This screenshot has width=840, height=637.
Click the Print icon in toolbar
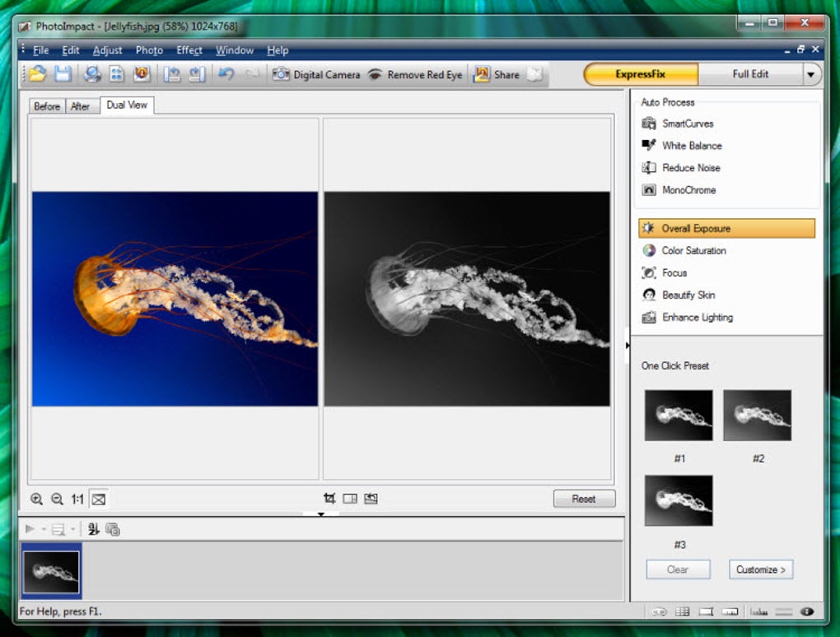point(92,74)
